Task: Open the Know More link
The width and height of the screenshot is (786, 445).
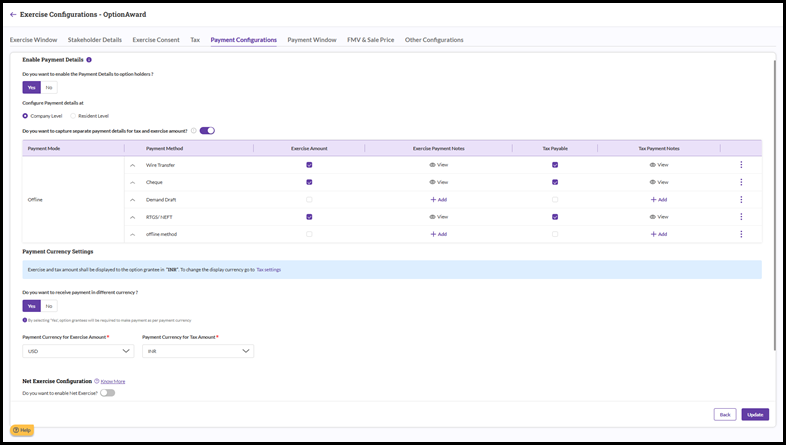Action: (x=113, y=381)
